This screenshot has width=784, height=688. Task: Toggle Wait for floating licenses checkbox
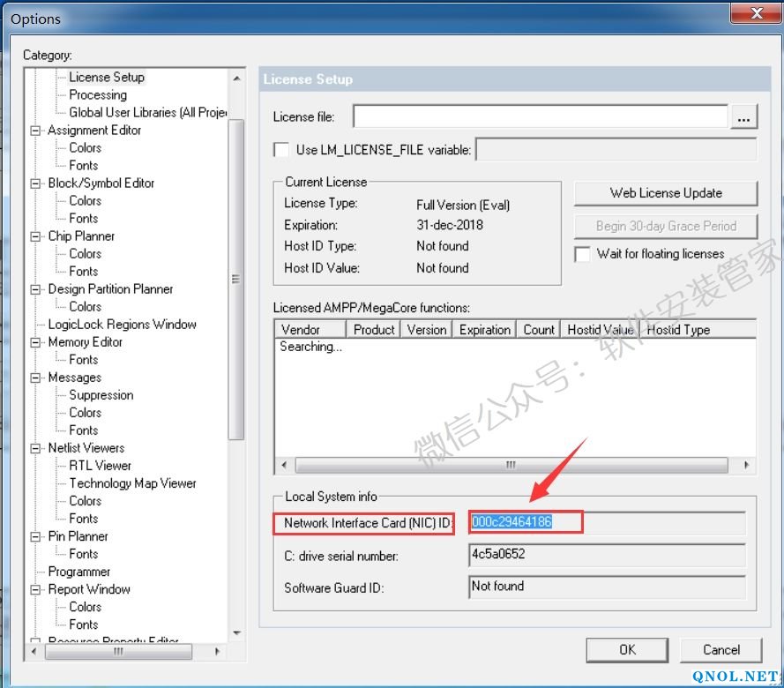(x=582, y=254)
